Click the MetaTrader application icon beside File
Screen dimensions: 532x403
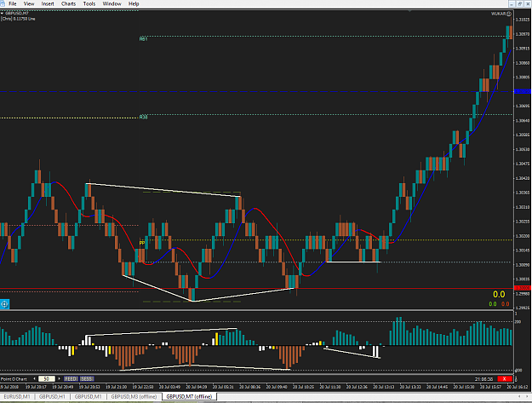[x=3, y=3]
